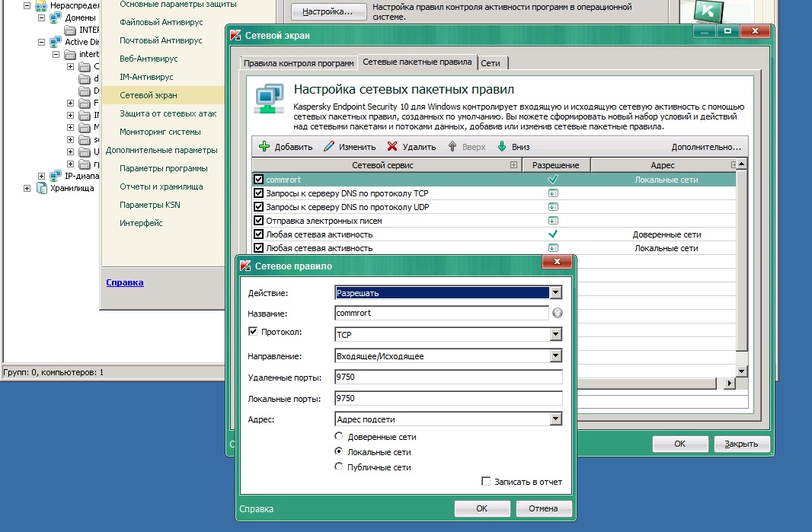This screenshot has width=812, height=532.
Task: Click permission icon for Send emails rule
Action: tap(554, 221)
